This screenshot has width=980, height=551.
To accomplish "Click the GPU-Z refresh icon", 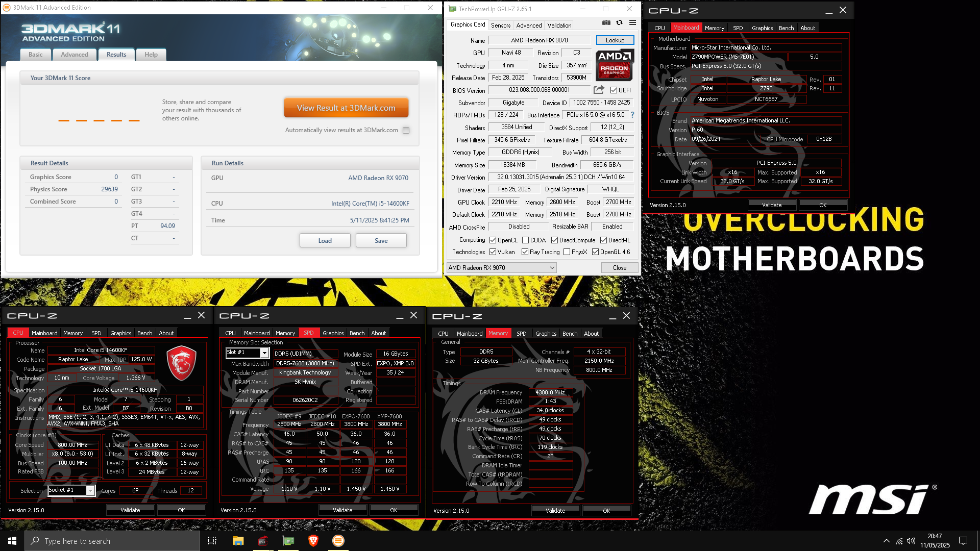I will pyautogui.click(x=619, y=22).
